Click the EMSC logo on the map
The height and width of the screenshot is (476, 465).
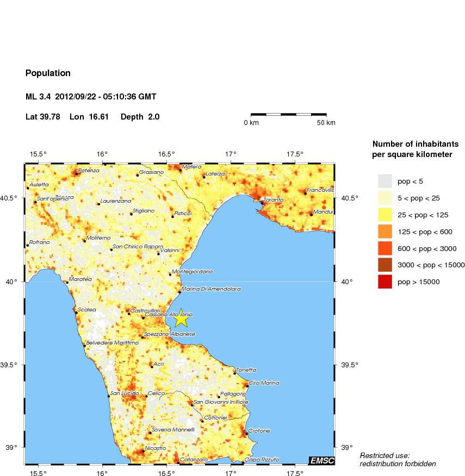click(321, 461)
